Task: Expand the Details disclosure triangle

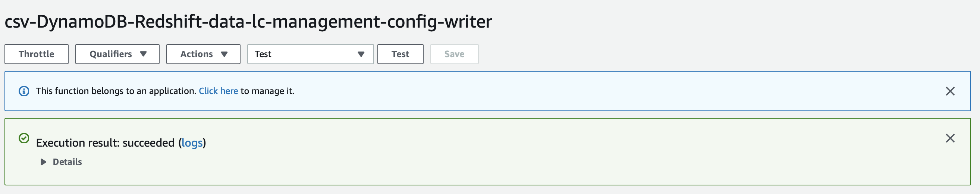Action: click(43, 162)
